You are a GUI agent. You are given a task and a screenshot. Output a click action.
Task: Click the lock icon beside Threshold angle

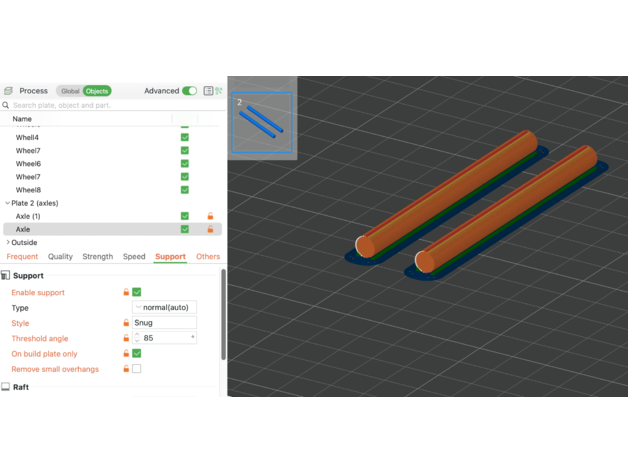[x=125, y=338]
